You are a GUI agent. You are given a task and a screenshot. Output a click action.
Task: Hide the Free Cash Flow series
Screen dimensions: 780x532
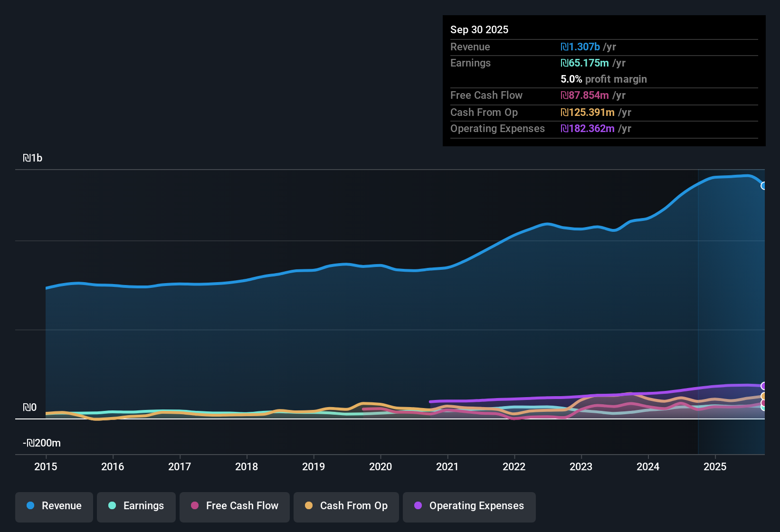234,506
